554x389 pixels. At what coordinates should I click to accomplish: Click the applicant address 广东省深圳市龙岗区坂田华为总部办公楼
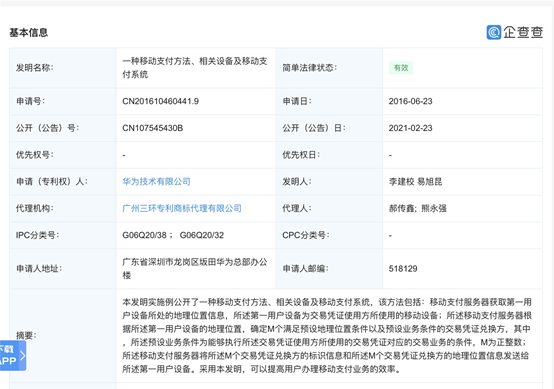pos(195,269)
